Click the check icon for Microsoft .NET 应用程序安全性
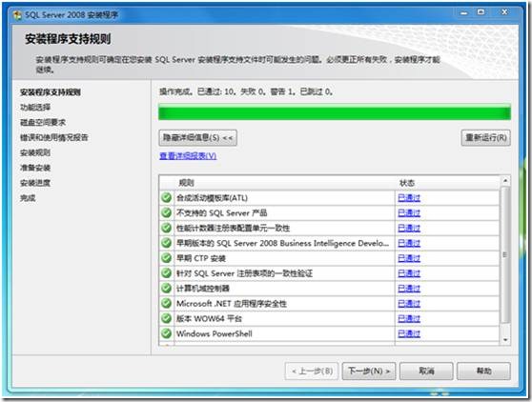532x402 pixels. [x=166, y=303]
